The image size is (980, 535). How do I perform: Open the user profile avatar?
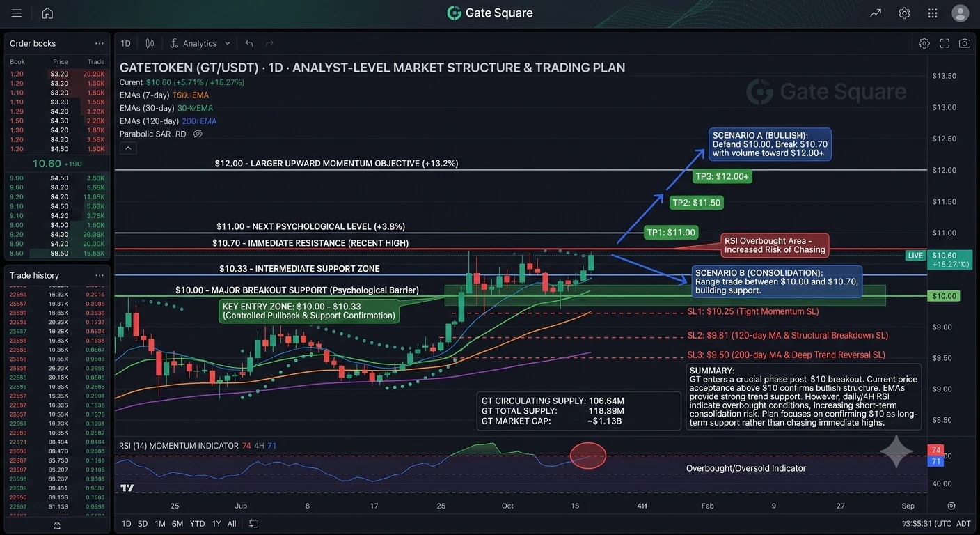click(x=961, y=13)
